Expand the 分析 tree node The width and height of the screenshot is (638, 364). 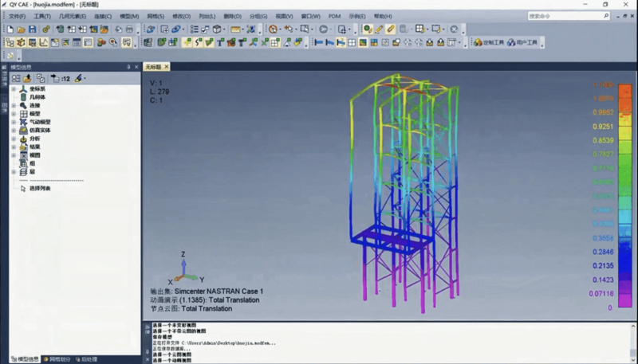(14, 139)
